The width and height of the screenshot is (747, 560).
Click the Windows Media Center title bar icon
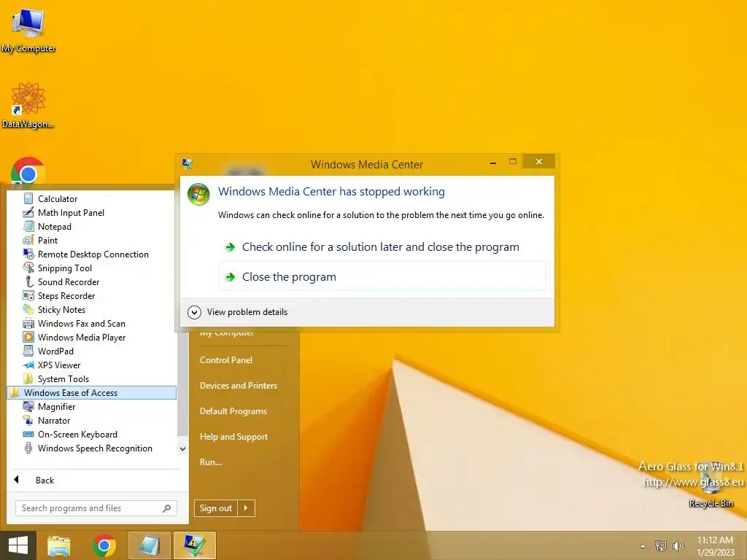click(x=187, y=164)
